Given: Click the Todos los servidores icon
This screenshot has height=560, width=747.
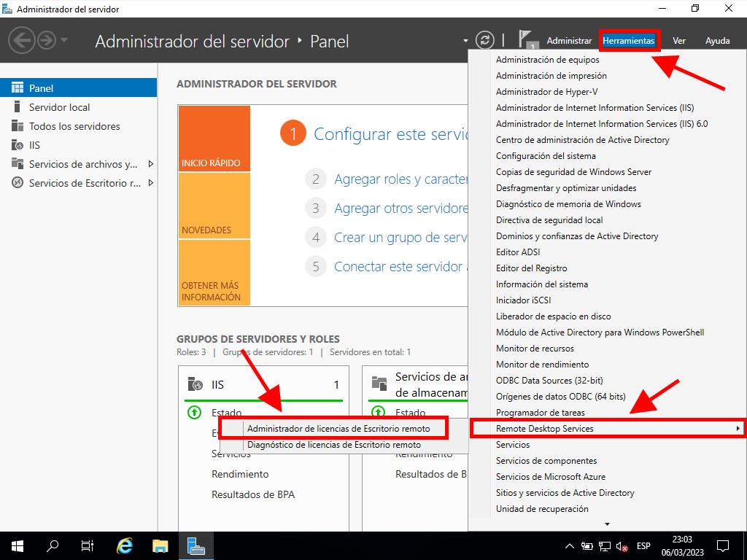Looking at the screenshot, I should pos(18,125).
